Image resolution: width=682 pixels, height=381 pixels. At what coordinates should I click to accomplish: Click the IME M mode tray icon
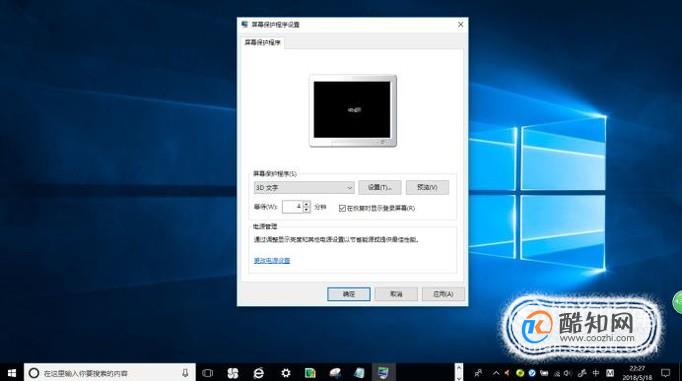(x=610, y=373)
